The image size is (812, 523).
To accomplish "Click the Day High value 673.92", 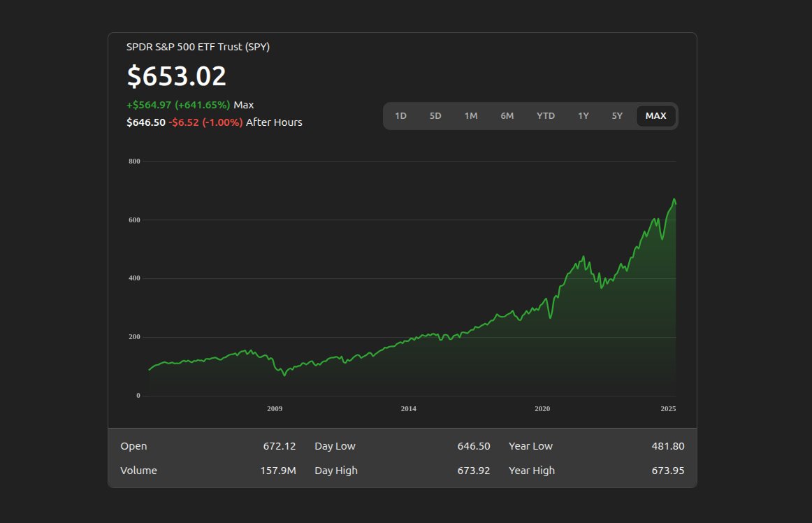I will (473, 470).
